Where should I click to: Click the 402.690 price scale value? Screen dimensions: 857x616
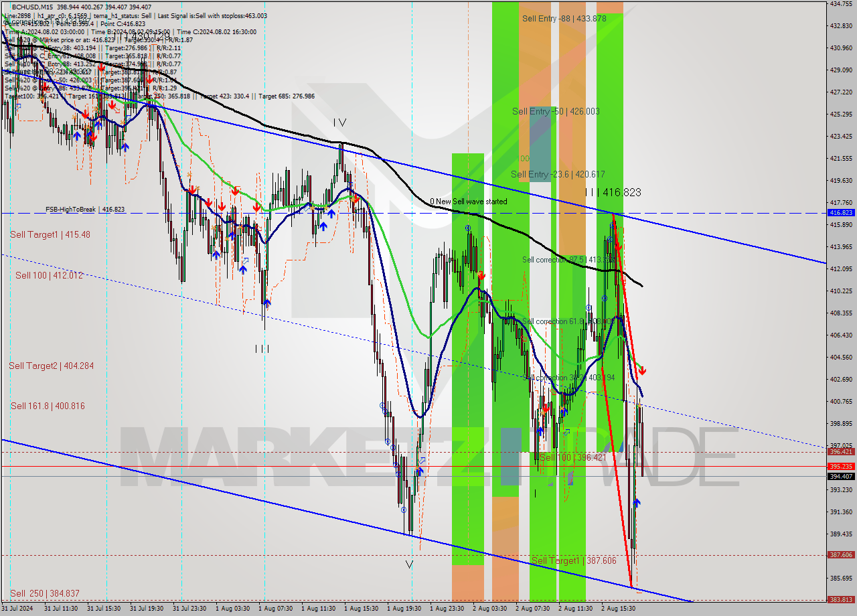point(841,380)
